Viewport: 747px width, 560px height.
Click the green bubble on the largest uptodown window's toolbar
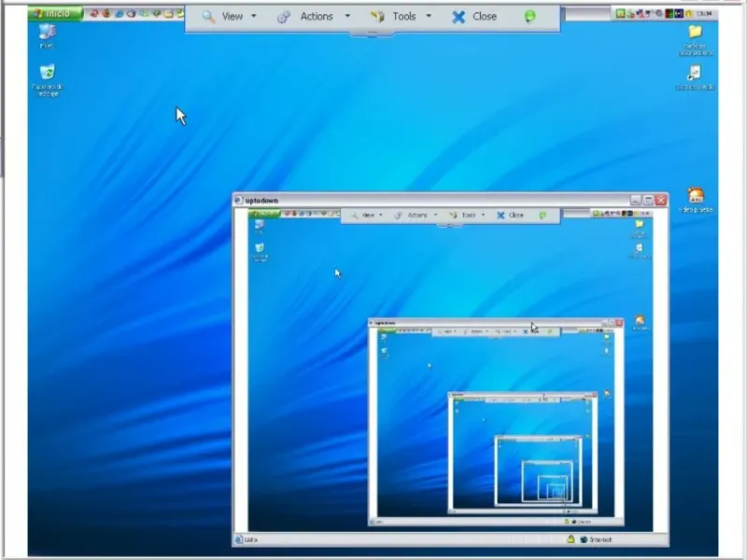543,216
